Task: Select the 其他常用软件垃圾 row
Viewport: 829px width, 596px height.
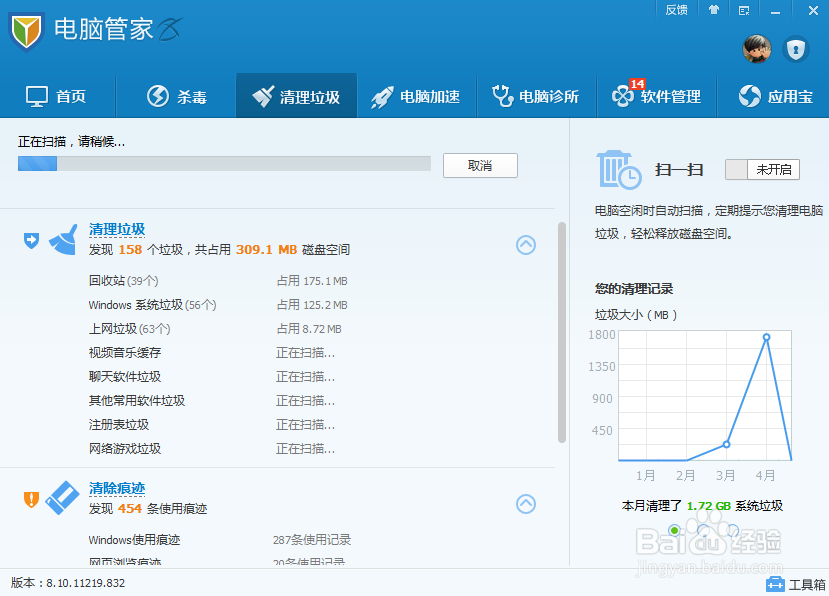Action: tap(211, 401)
